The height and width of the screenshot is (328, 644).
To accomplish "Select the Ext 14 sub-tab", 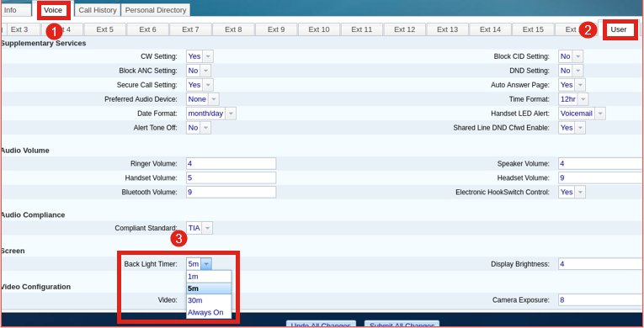I will (491, 29).
